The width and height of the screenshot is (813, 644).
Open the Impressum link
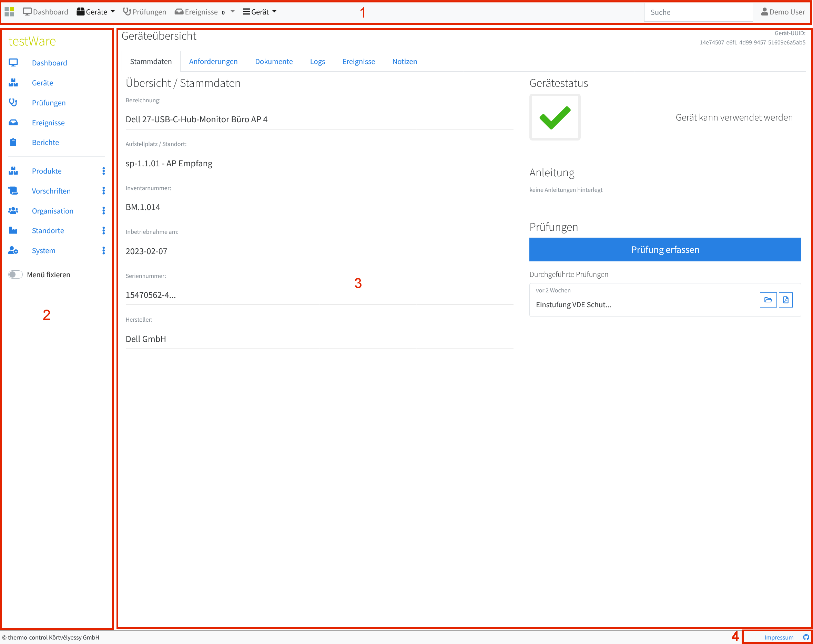(779, 637)
